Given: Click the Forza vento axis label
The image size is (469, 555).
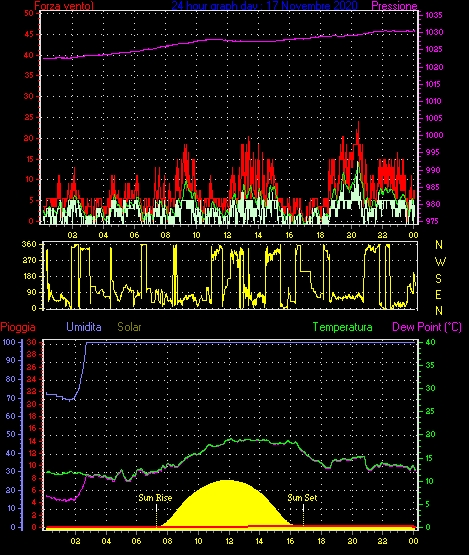Looking at the screenshot, I should 64,6.
